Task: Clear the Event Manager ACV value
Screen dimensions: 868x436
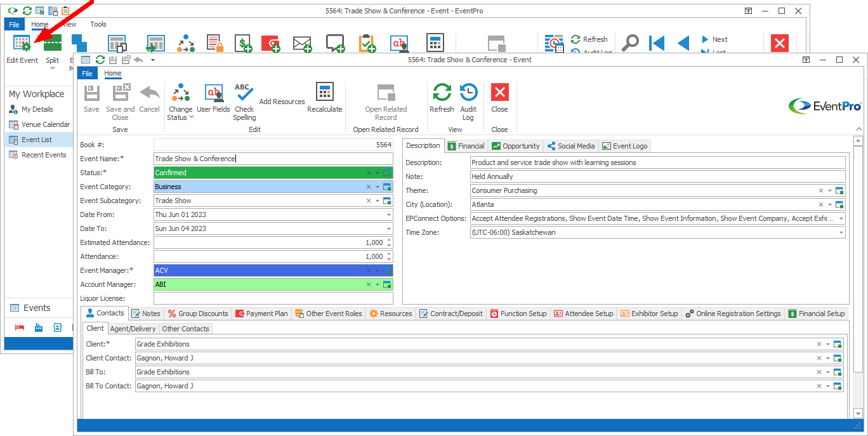Action: [x=369, y=270]
